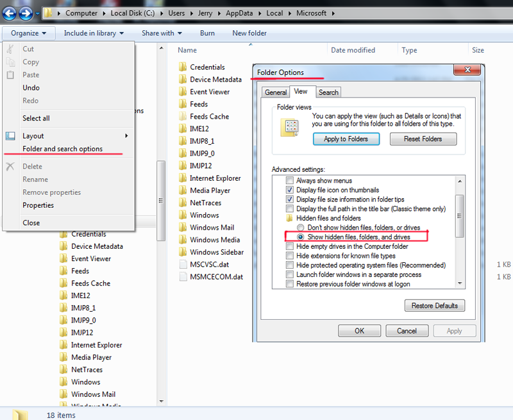Select the Don't show hidden files radio button
This screenshot has width=513, height=420.
pyautogui.click(x=301, y=228)
